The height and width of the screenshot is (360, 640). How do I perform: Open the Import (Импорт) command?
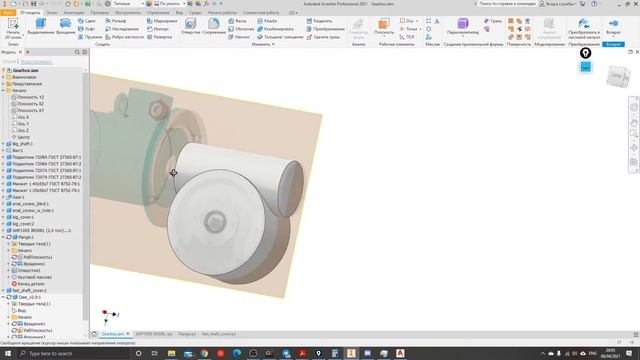pos(158,29)
